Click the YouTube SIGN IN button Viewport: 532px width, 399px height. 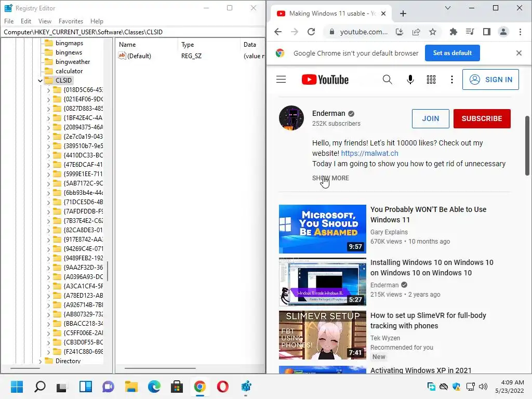[x=490, y=79]
